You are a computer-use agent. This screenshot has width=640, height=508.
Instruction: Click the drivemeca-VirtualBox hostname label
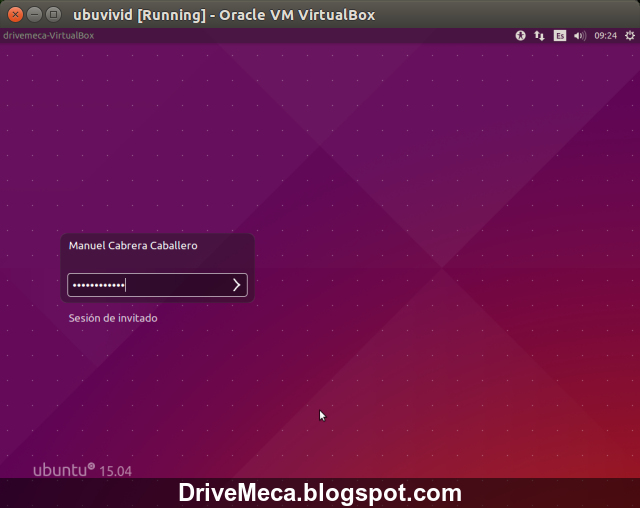tap(49, 35)
